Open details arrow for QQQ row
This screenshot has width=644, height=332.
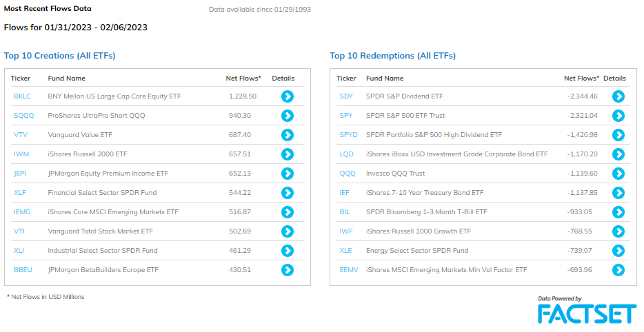(x=618, y=174)
